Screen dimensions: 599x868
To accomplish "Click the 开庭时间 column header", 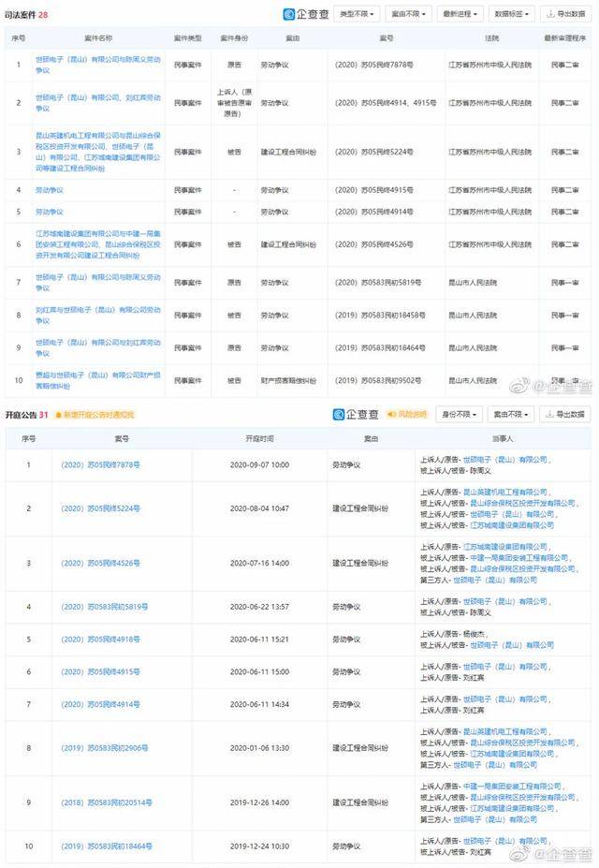I will [x=259, y=438].
